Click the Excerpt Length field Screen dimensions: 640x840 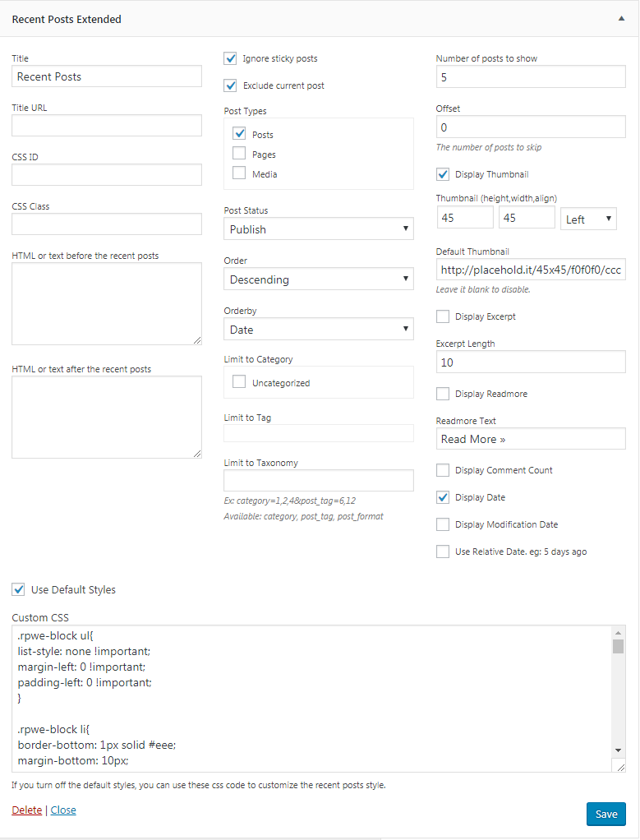tap(531, 362)
